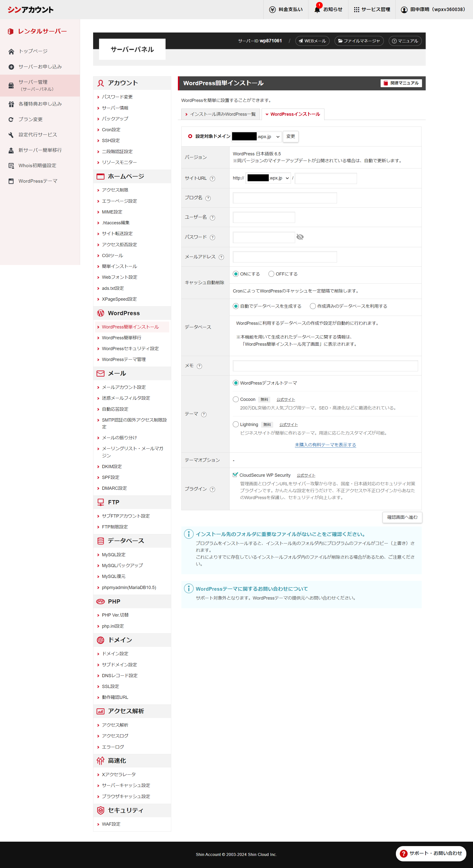Toggle password visibility eye icon
This screenshot has width=473, height=868.
click(x=300, y=237)
